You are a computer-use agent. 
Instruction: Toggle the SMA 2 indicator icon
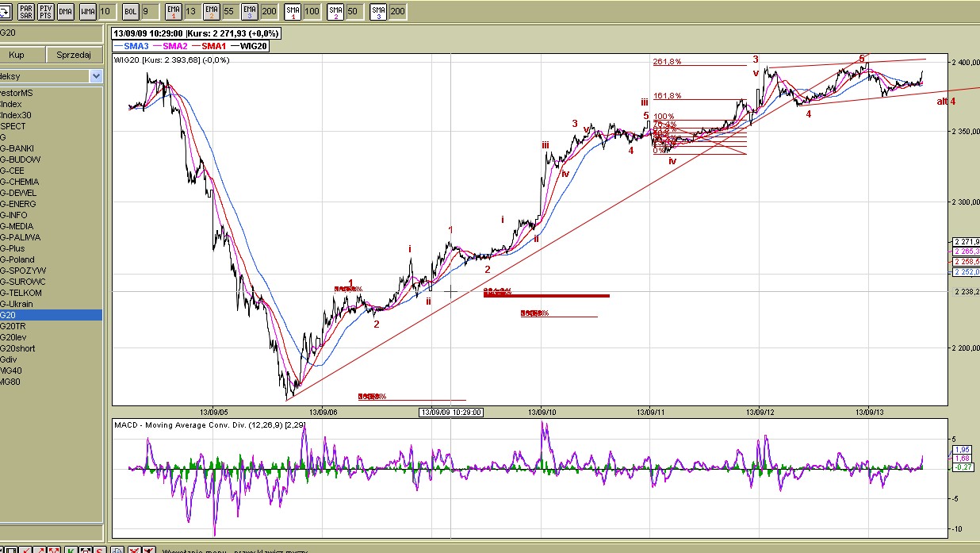(x=335, y=11)
